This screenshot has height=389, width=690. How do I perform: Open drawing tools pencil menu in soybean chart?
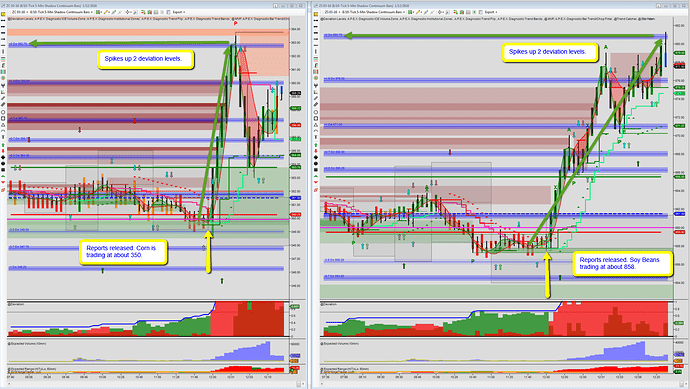[x=419, y=12]
